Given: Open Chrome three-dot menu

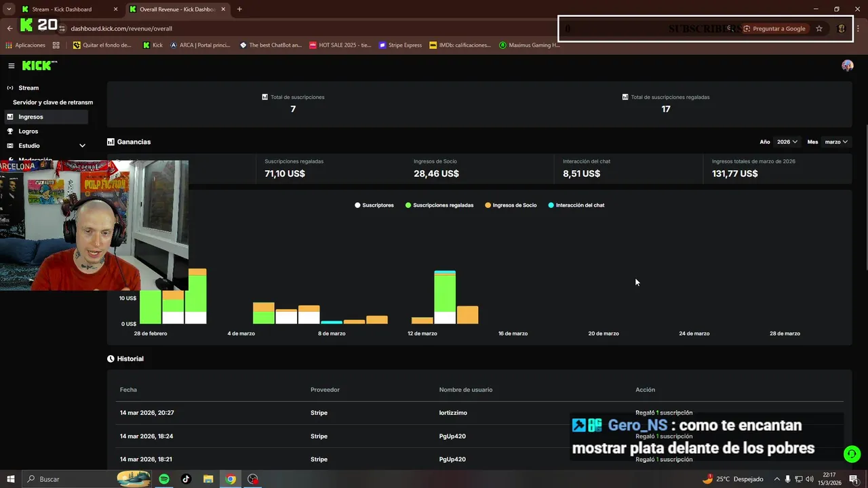Looking at the screenshot, I should pyautogui.click(x=858, y=28).
